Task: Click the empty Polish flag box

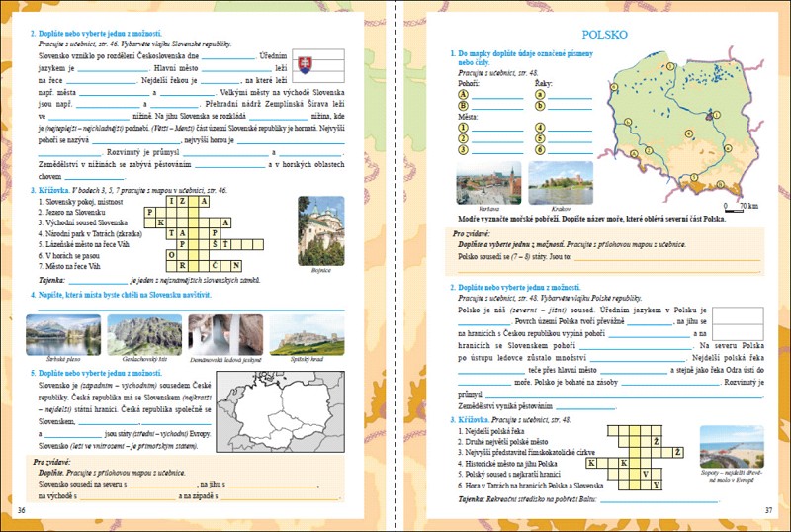Action: coord(738,323)
